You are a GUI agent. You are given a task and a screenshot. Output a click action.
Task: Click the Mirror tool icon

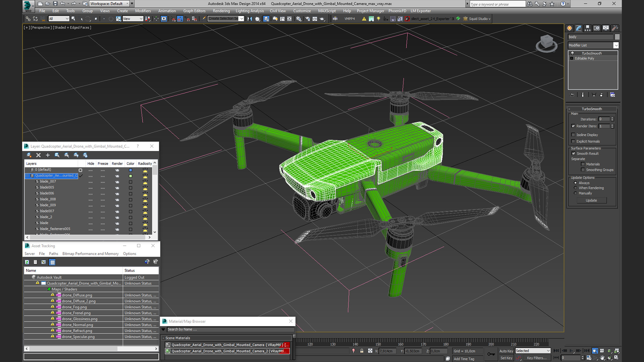pos(250,19)
